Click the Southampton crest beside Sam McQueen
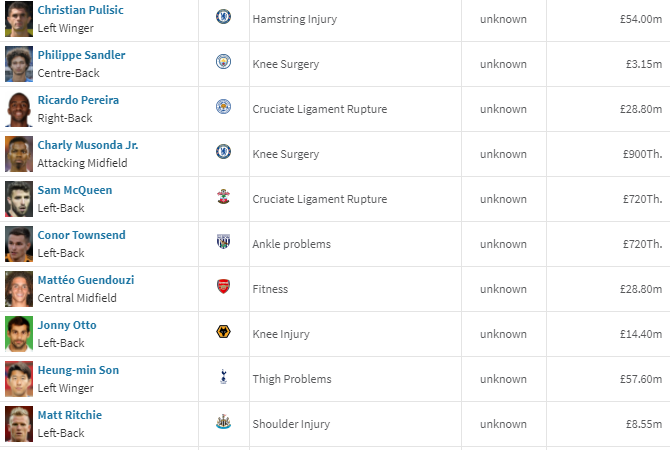The image size is (670, 450). pos(223,197)
